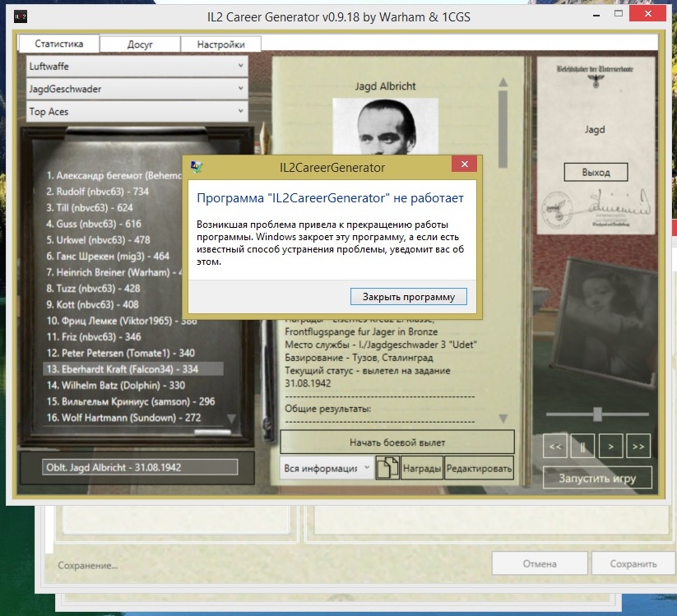Go to the Настройки tab
The width and height of the screenshot is (677, 616).
pos(220,44)
